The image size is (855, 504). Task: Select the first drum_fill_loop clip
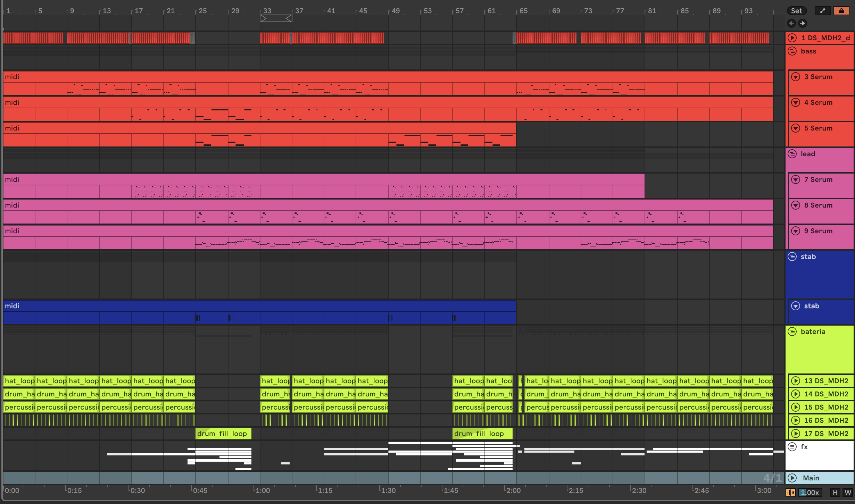point(223,434)
